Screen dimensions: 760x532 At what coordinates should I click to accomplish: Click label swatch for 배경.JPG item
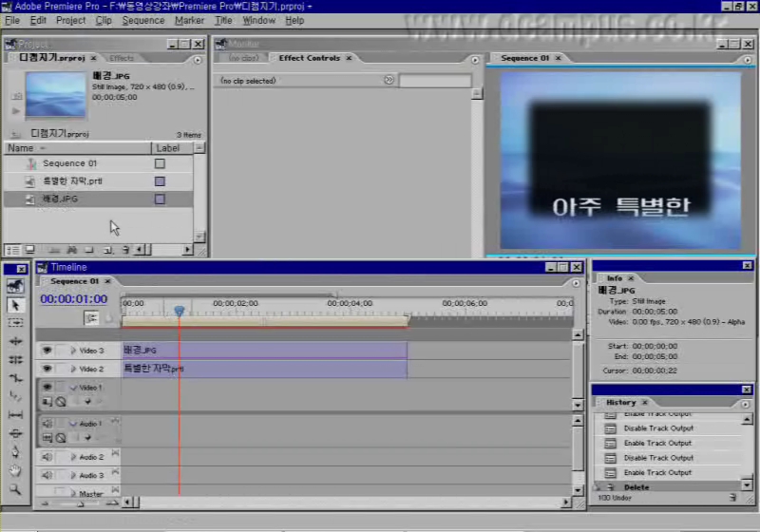point(160,199)
